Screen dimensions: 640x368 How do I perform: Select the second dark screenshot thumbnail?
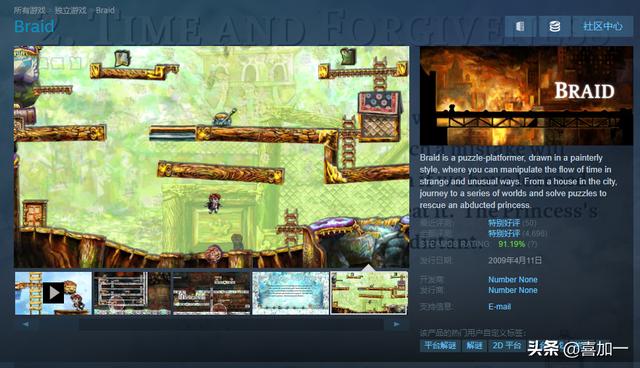tap(132, 293)
